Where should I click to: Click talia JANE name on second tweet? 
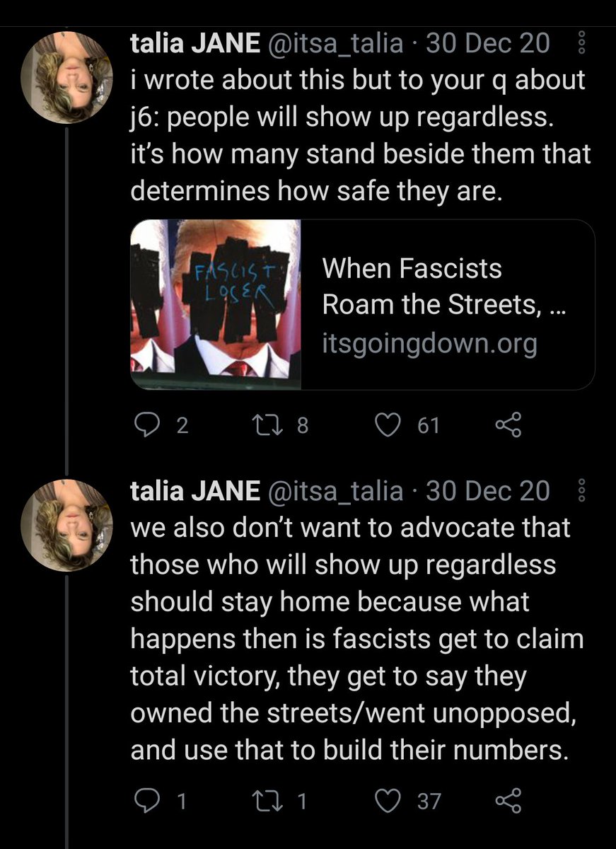tap(195, 491)
